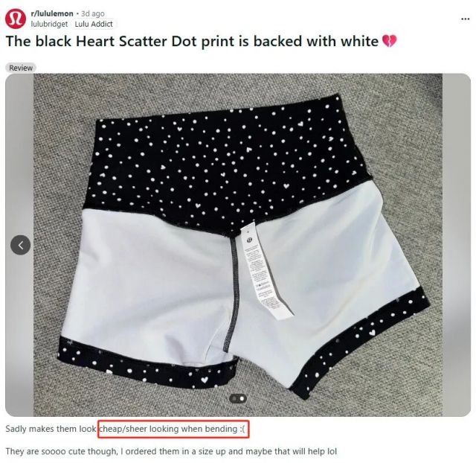Open the white shorts photo full size
The image size is (476, 463).
point(238,245)
